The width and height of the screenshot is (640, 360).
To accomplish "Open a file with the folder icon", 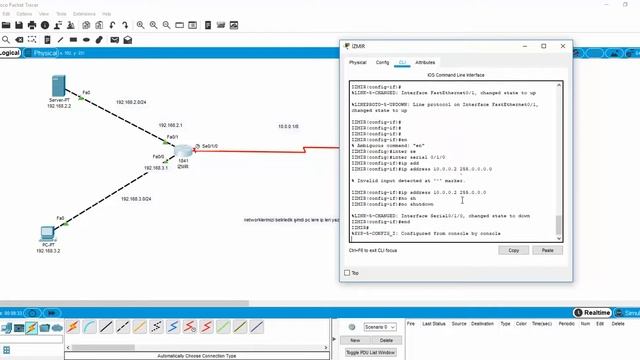I will click(x=6, y=25).
